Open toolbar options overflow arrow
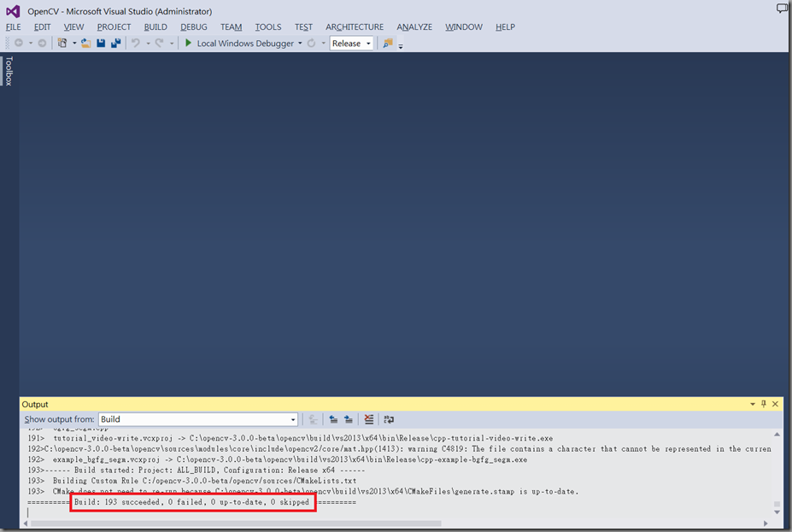This screenshot has width=792, height=532. 401,46
